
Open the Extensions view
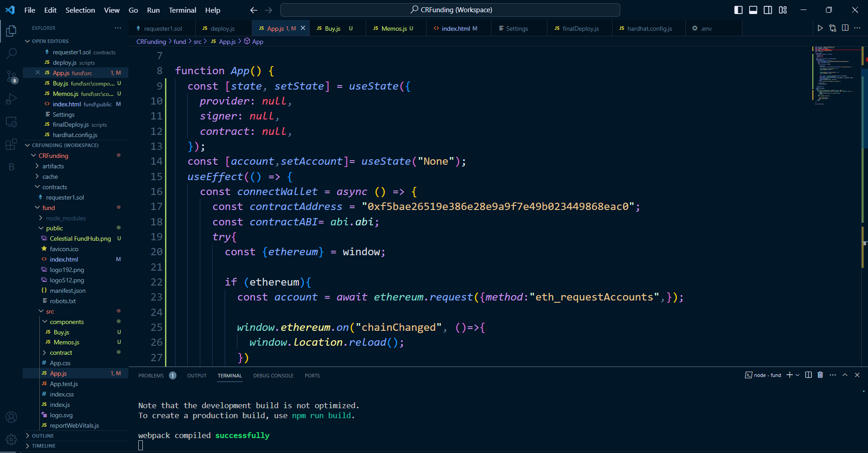(11, 144)
